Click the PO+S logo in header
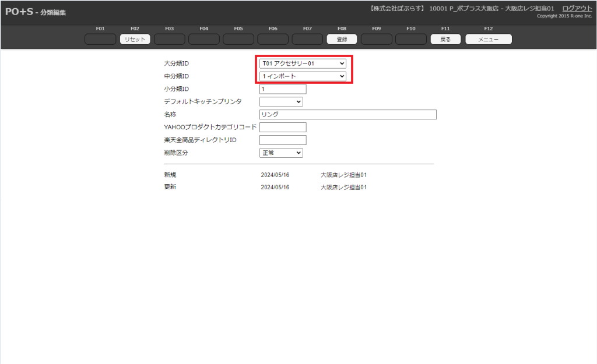 [19, 12]
